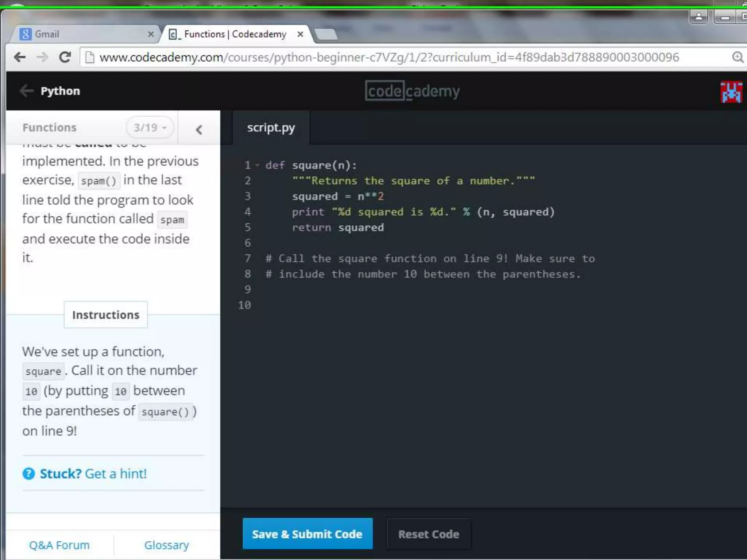Select the script.py editor tab
Viewport: 747px width, 560px height.
point(271,128)
